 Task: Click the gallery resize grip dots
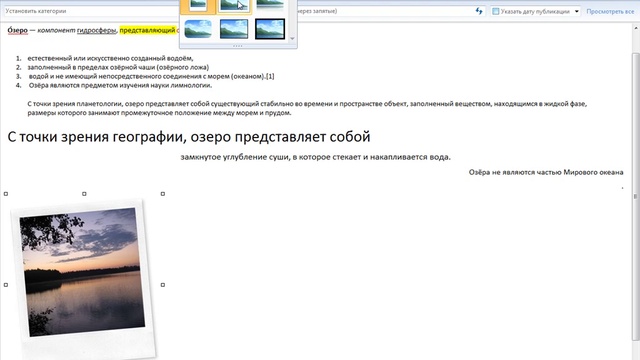[238, 46]
